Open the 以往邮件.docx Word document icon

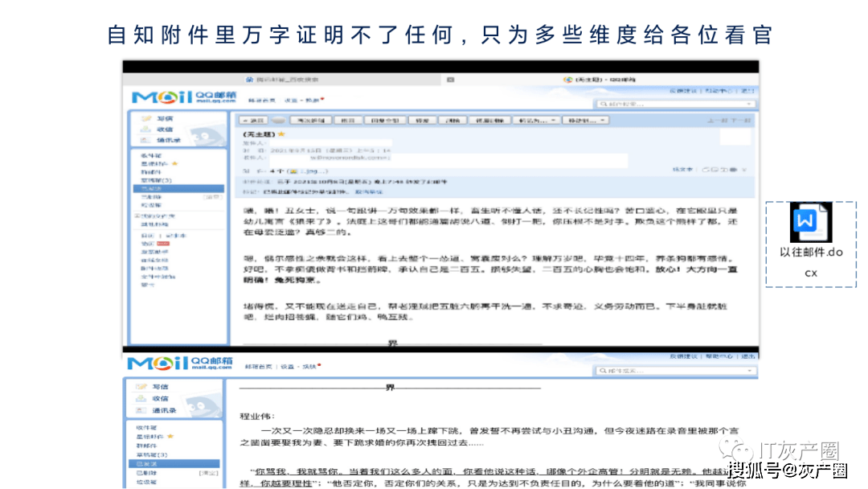[x=811, y=222]
